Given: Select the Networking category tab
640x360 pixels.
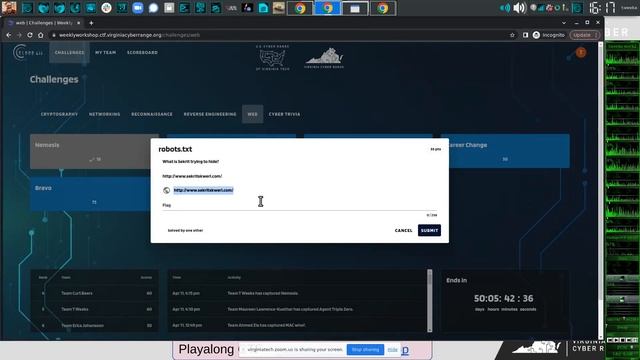Looking at the screenshot, I should (104, 114).
